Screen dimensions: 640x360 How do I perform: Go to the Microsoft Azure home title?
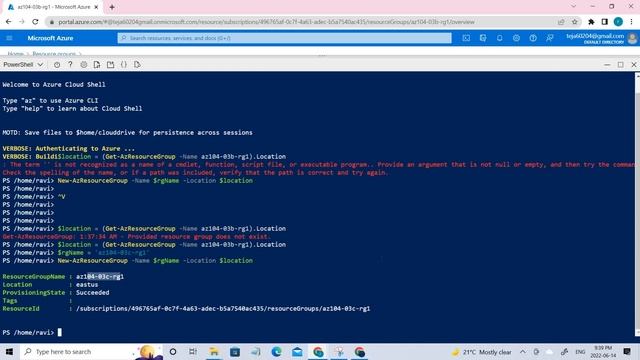[50, 38]
